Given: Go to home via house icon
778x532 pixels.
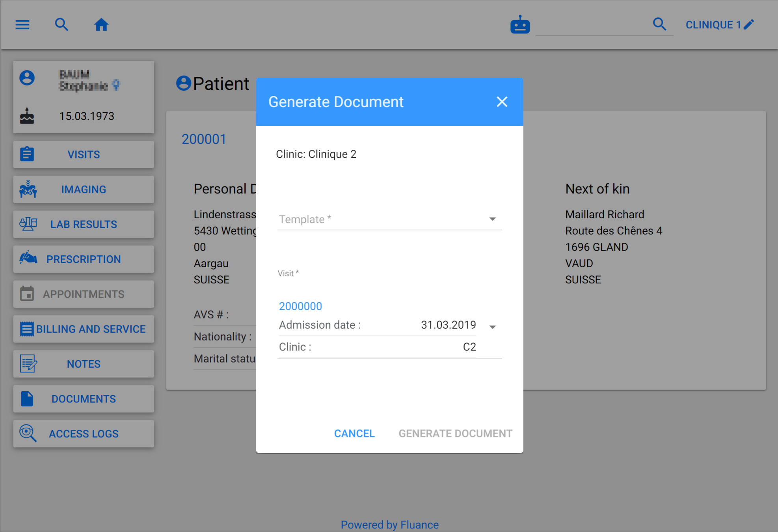Looking at the screenshot, I should tap(101, 25).
